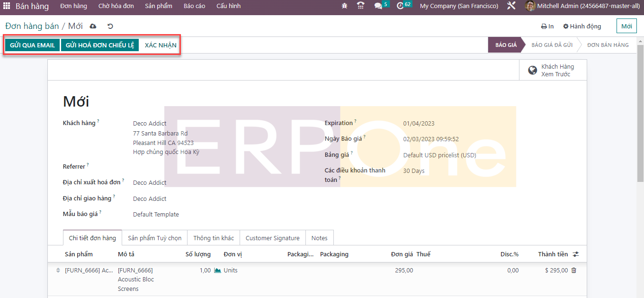
Task: Open the clock activities icon
Action: pos(400,6)
